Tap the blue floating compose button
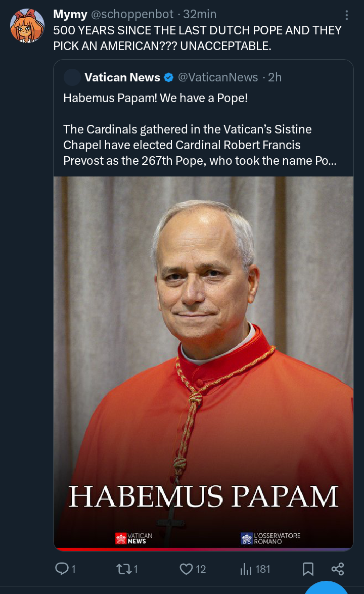Screen dimensions: 364x594 tap(328, 589)
